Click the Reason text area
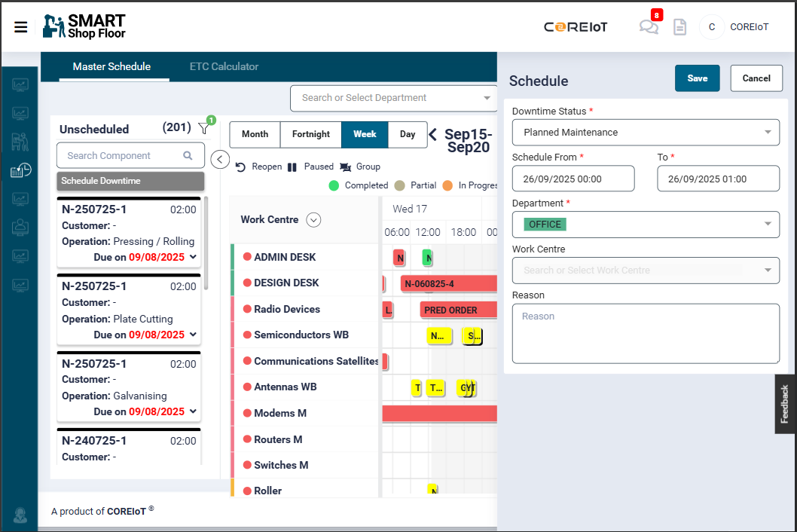 pos(646,334)
